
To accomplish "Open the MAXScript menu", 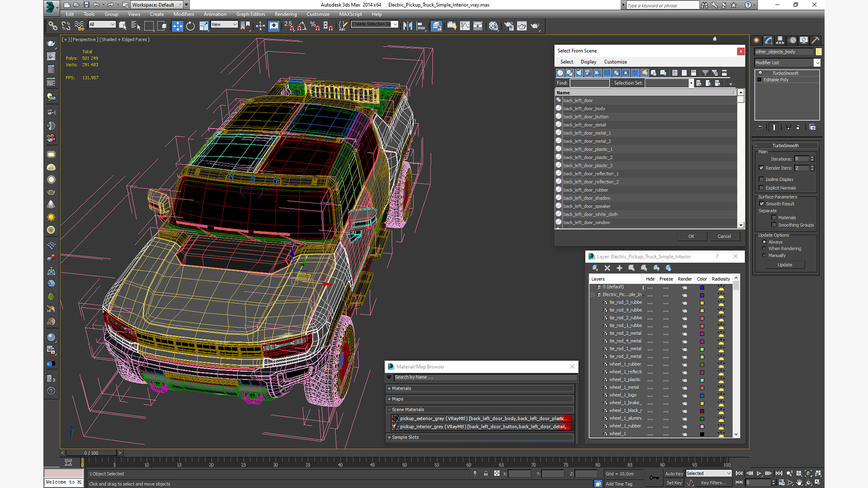I will [x=350, y=14].
